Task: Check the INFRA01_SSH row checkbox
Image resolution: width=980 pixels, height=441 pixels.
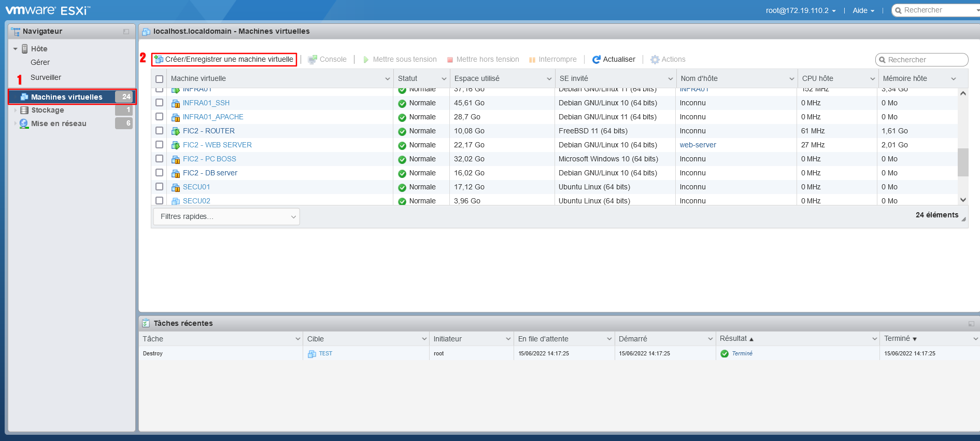Action: click(160, 103)
